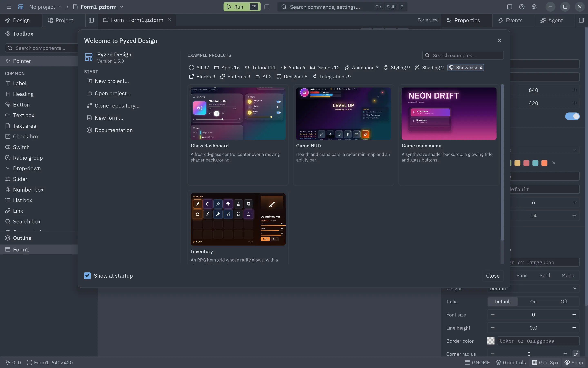Toggle the blue switch in Properties panel
The width and height of the screenshot is (588, 368).
coord(572,116)
